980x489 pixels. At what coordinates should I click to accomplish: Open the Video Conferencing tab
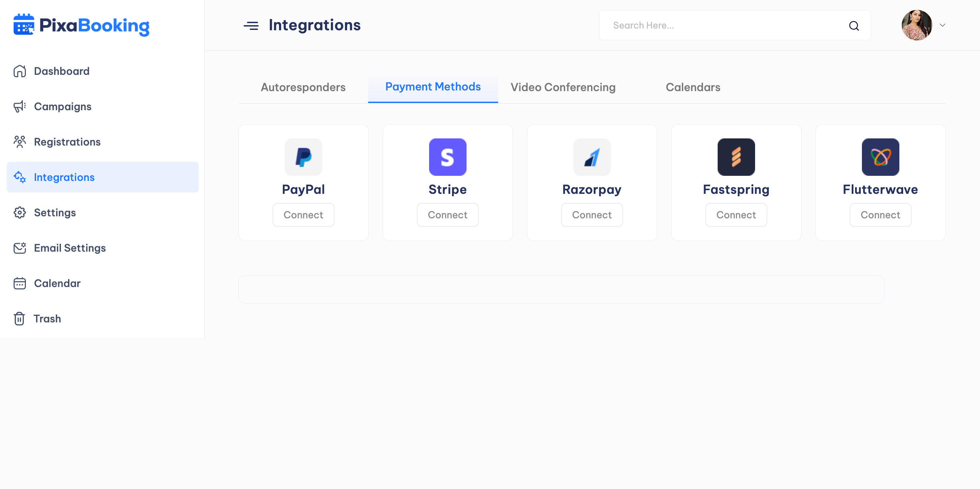pos(563,87)
